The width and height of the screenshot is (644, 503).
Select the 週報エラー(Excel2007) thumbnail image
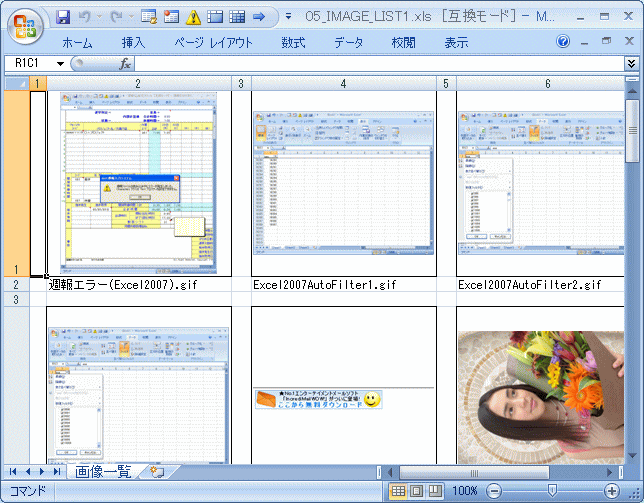tap(138, 183)
